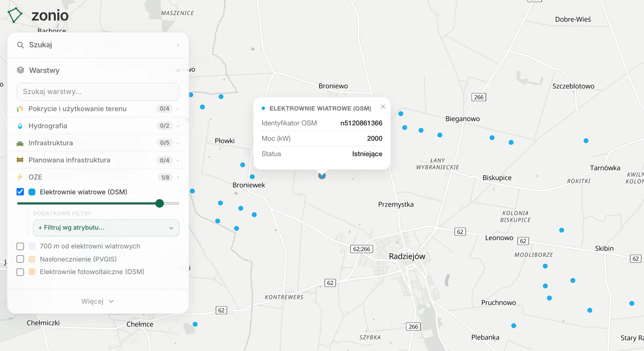644x351 pixels.
Task: Open the Filtruj wg atrybutu dropdown
Action: click(106, 228)
